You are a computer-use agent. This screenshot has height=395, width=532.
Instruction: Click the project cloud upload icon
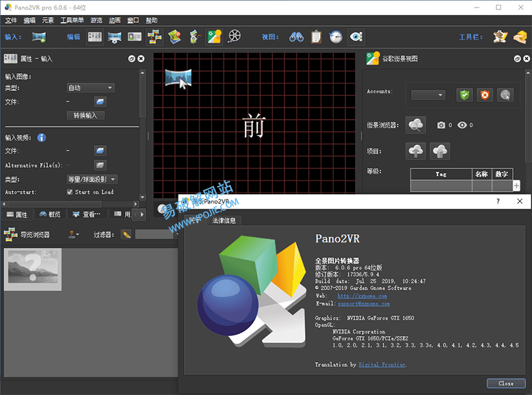click(x=416, y=151)
